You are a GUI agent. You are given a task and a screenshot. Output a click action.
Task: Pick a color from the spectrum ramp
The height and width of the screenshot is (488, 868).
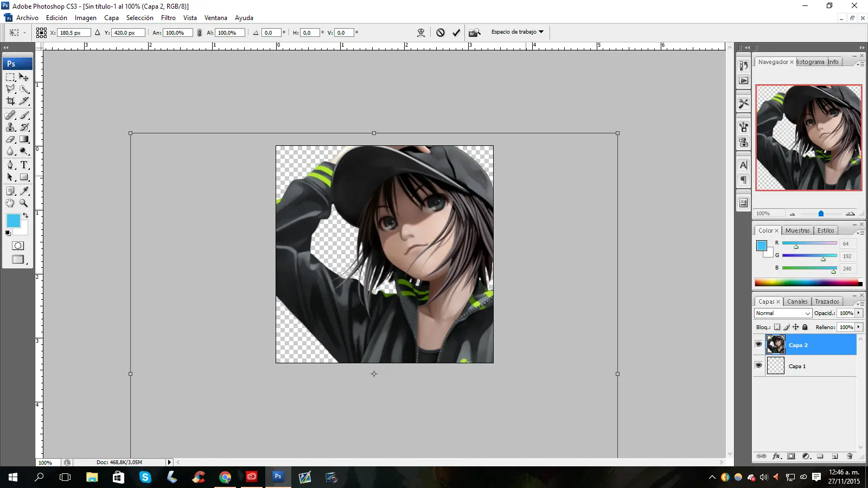tap(808, 282)
